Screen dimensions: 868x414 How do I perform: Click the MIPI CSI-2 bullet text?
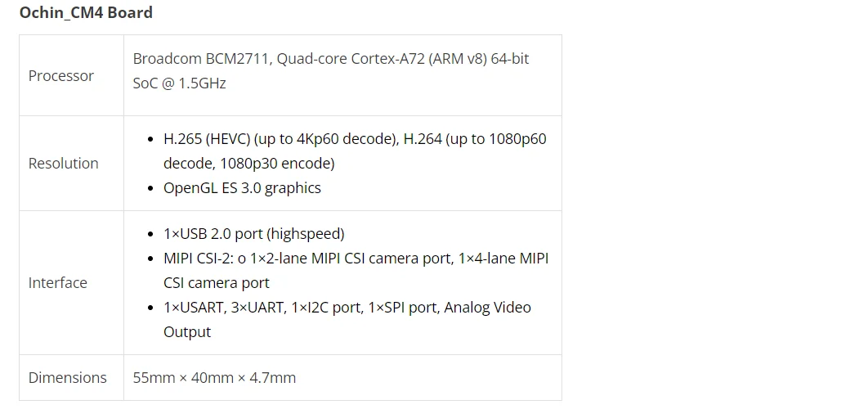click(199, 258)
